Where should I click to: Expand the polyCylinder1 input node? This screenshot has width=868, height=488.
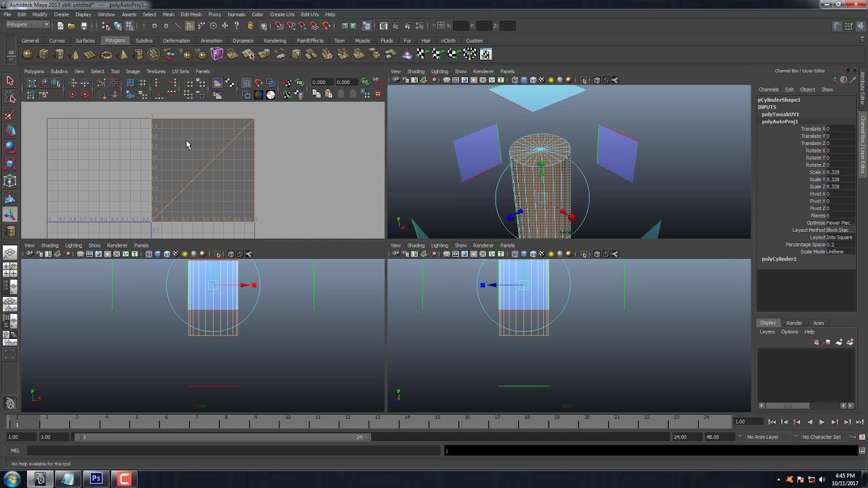tap(780, 258)
